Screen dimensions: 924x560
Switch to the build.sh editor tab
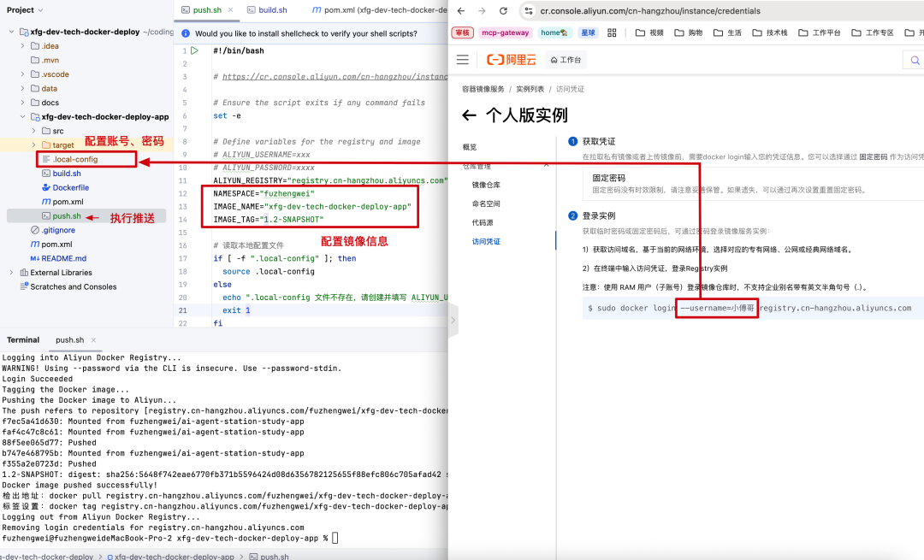click(267, 10)
